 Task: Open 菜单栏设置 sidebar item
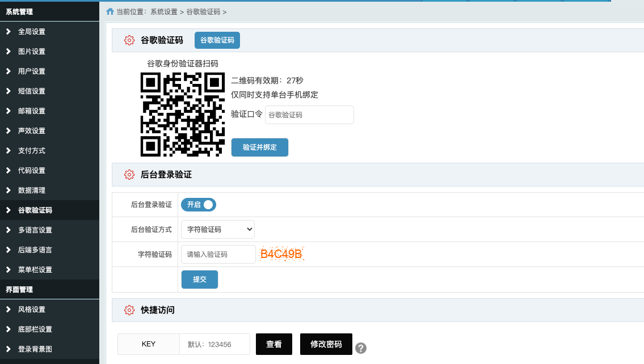pos(50,270)
